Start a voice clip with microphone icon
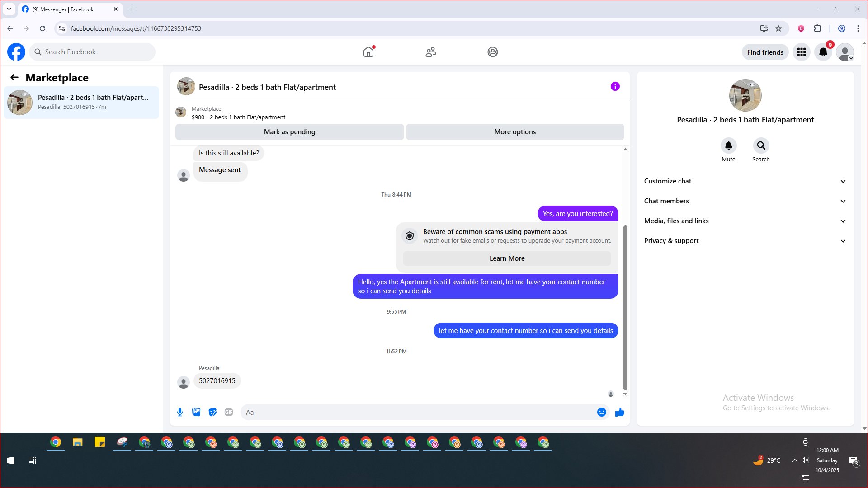This screenshot has height=488, width=868. 180,412
